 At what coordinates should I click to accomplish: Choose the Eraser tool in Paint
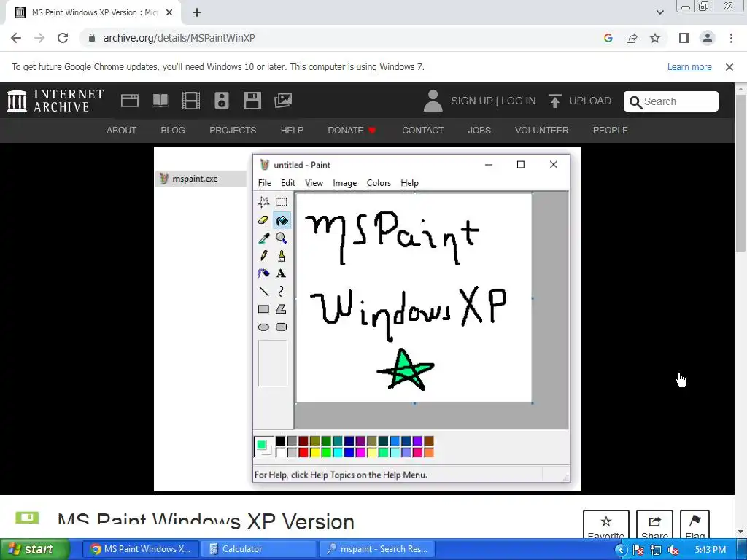tap(263, 220)
